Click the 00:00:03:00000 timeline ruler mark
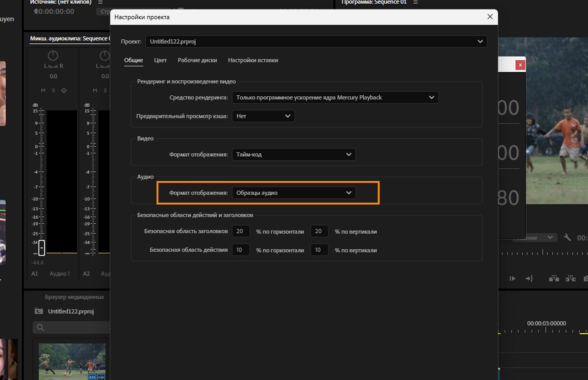Image resolution: width=588 pixels, height=380 pixels. coord(546,323)
